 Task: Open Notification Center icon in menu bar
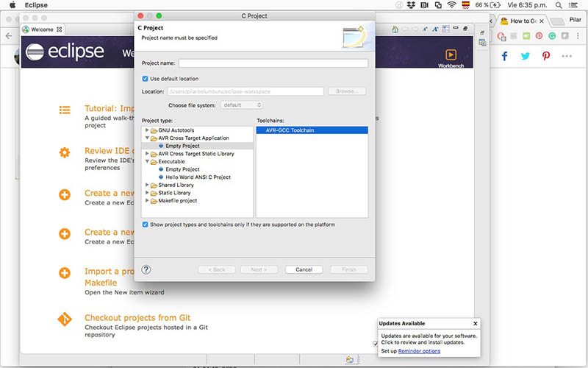coord(573,5)
